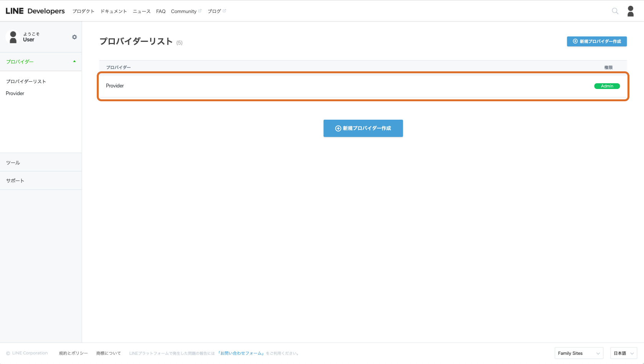Open the ドキュメント menu
The image size is (644, 364).
coord(114,12)
